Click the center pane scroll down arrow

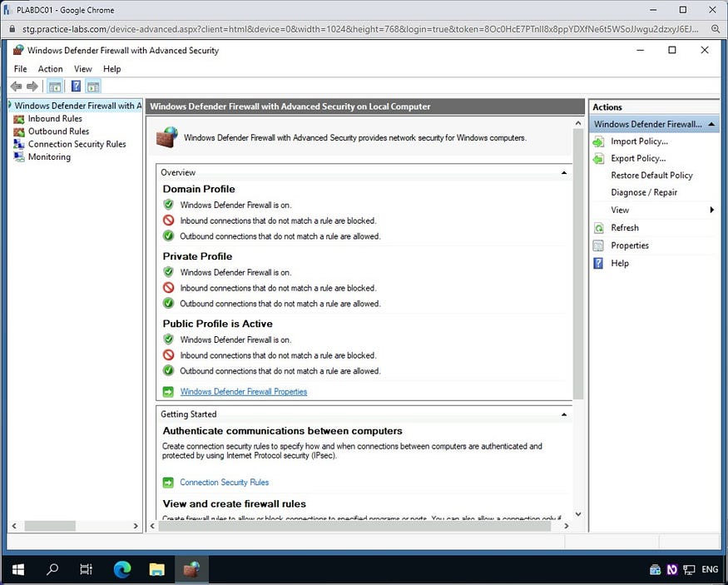tap(578, 514)
